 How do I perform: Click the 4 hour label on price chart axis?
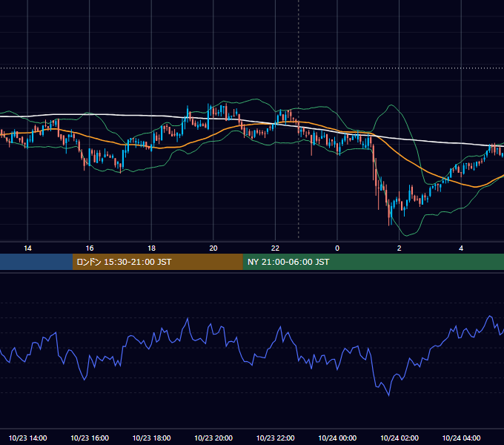click(x=461, y=248)
